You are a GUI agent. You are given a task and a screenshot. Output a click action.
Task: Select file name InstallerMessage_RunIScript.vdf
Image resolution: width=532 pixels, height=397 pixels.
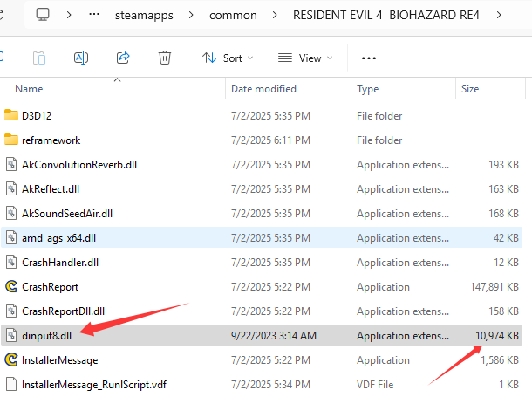94,385
